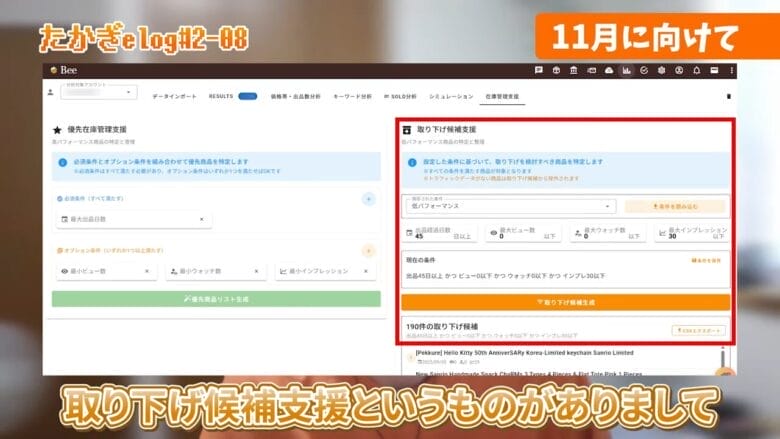The image size is (780, 439).
Task: Click the 必須条件 (すべて満たす) label
Action: coord(91,198)
